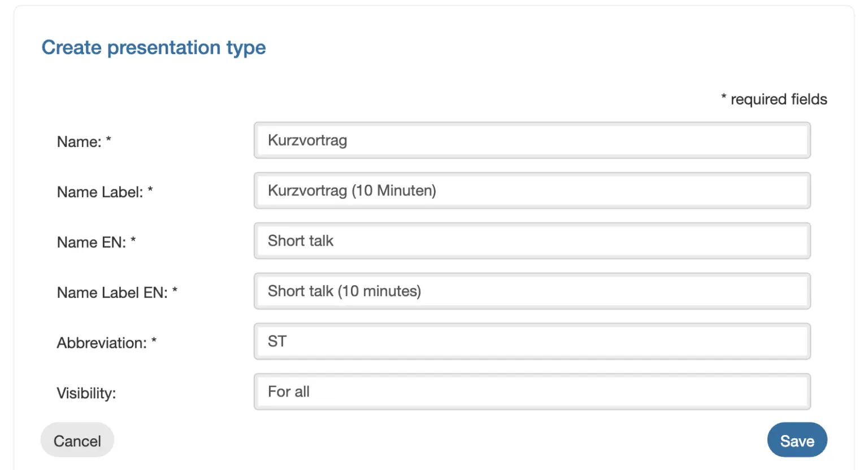The height and width of the screenshot is (470, 868).
Task: Select the Name EN field with Short talk
Action: coord(532,241)
